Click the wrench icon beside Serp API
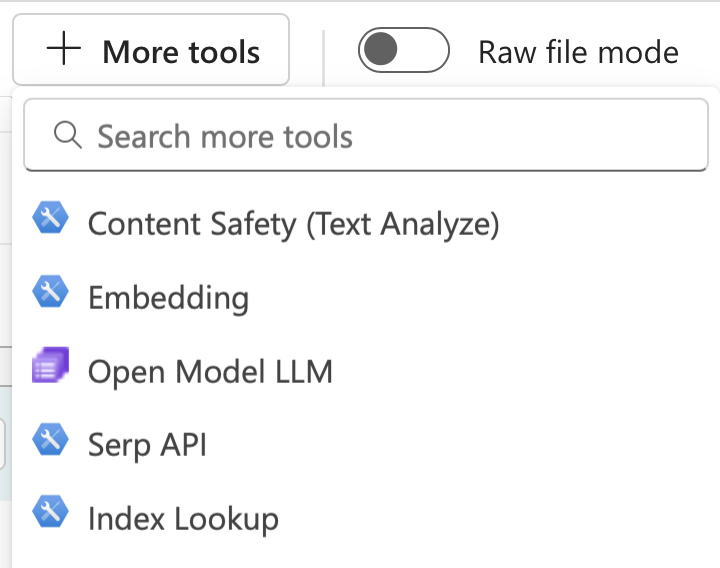This screenshot has height=568, width=720. (51, 439)
